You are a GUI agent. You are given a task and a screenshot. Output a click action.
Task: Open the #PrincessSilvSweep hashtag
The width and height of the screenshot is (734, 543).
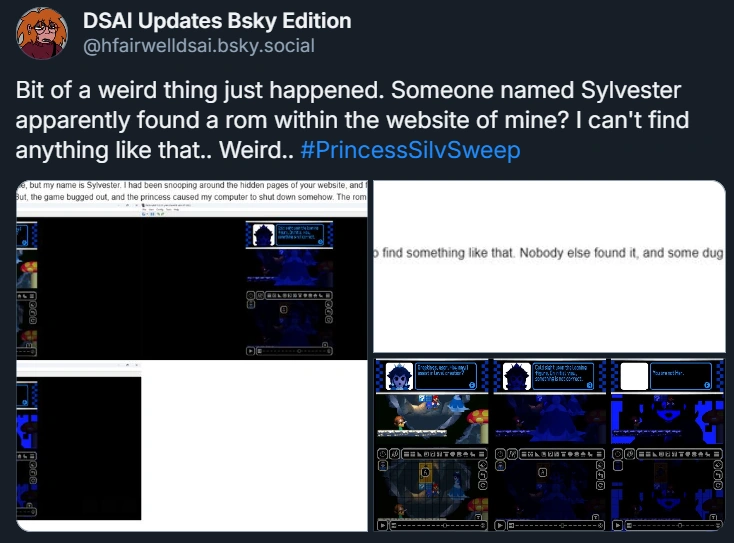(x=410, y=150)
